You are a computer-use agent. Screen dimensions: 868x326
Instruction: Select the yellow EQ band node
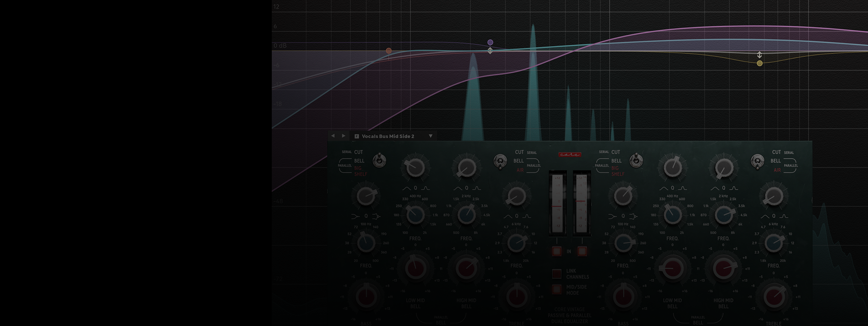759,63
